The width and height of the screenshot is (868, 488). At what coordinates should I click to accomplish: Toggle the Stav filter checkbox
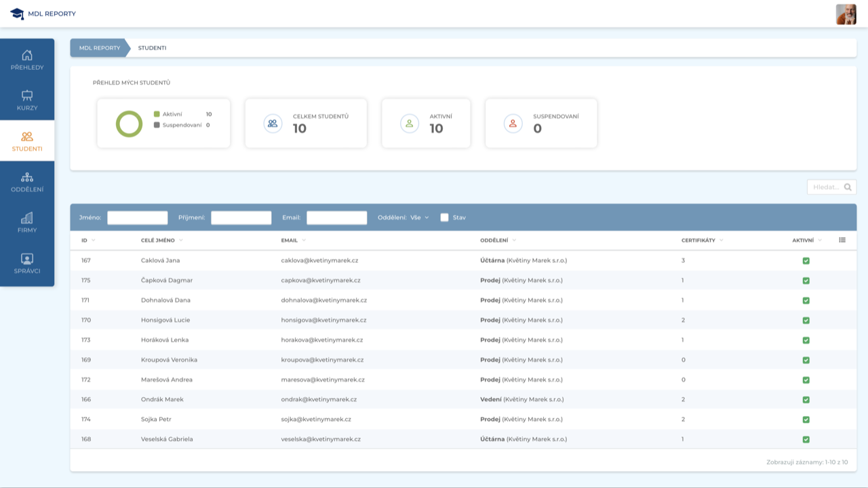pyautogui.click(x=445, y=218)
